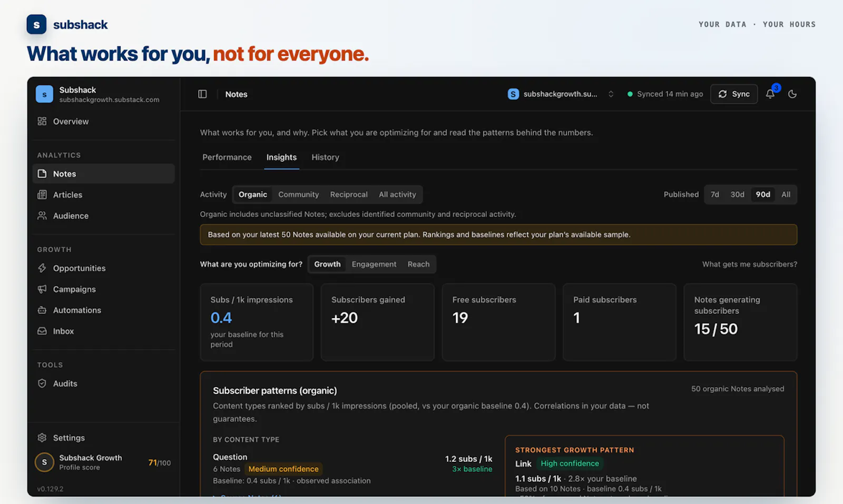Click the Notes breadcrumb title

[x=236, y=94]
